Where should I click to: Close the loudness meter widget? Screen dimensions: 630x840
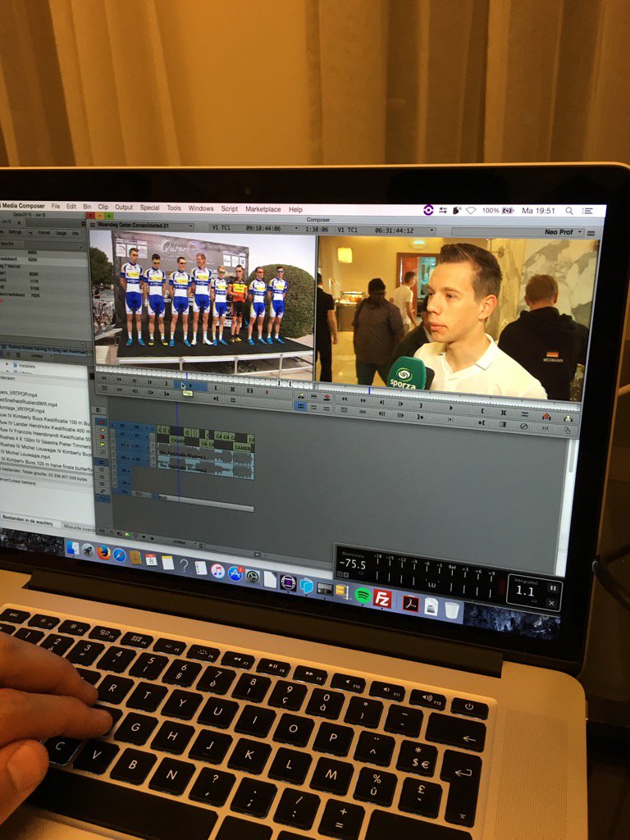(x=551, y=603)
